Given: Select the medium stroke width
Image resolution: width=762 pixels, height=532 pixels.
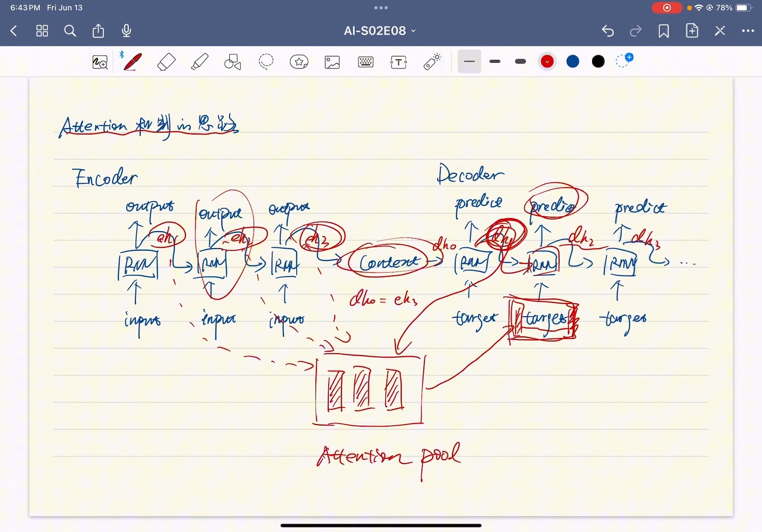Looking at the screenshot, I should [495, 62].
